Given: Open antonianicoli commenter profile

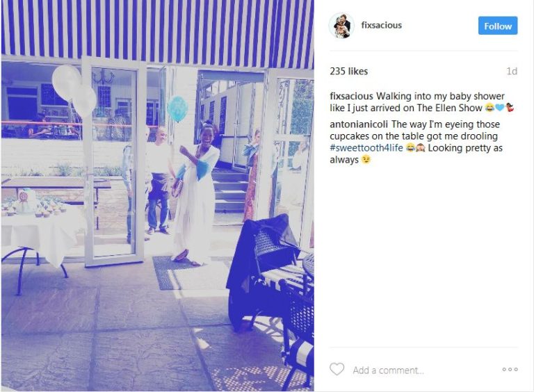Looking at the screenshot, I should 359,124.
